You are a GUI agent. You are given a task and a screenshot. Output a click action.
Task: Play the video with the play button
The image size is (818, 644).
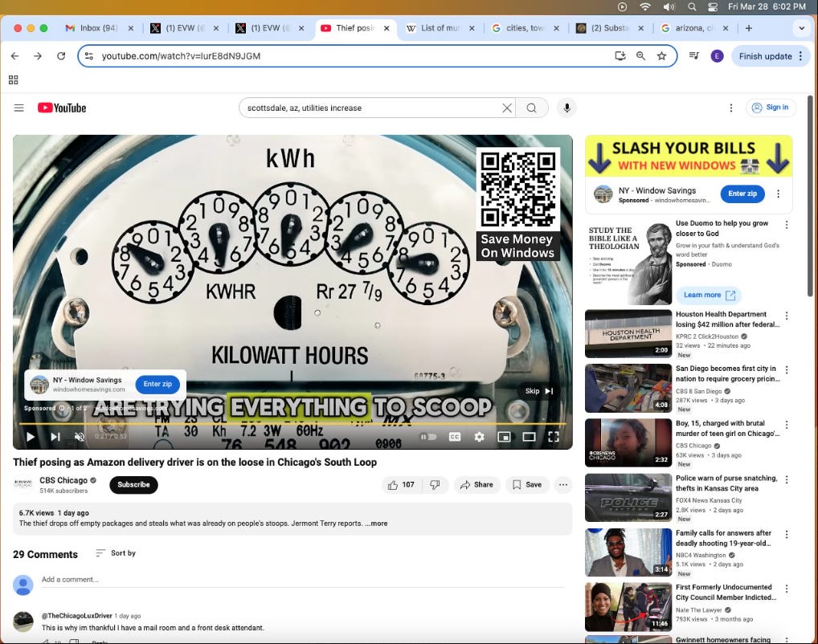click(x=31, y=437)
